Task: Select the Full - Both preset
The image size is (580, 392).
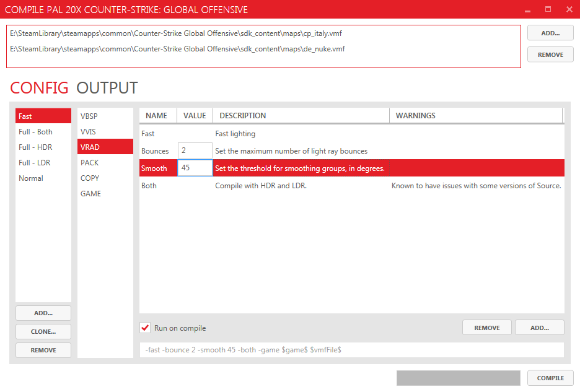Action: tap(43, 132)
